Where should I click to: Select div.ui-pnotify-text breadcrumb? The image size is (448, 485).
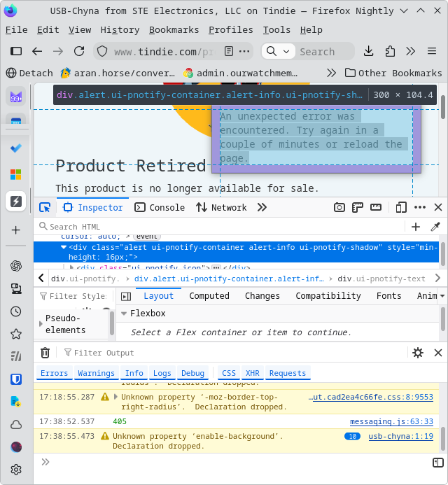[381, 279]
